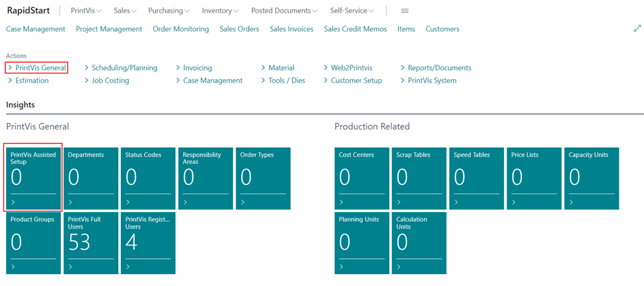The image size is (644, 286).
Task: Open the Case Management link
Action: pos(36,29)
